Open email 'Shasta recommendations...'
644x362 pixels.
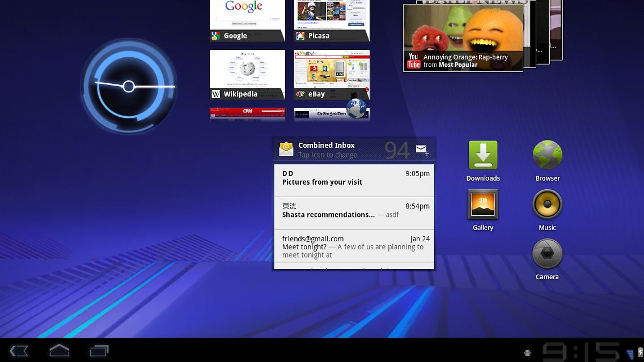tap(354, 214)
